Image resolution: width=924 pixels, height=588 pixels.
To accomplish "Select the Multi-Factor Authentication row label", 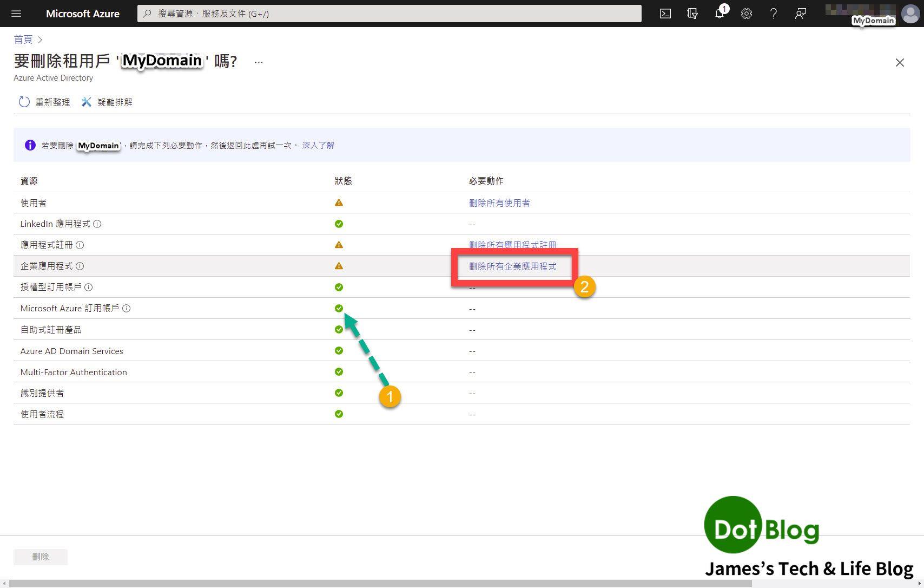I will 74,372.
